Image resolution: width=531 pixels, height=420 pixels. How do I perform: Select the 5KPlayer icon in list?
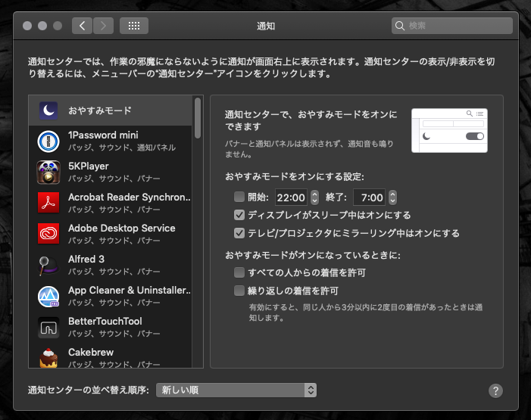(48, 172)
